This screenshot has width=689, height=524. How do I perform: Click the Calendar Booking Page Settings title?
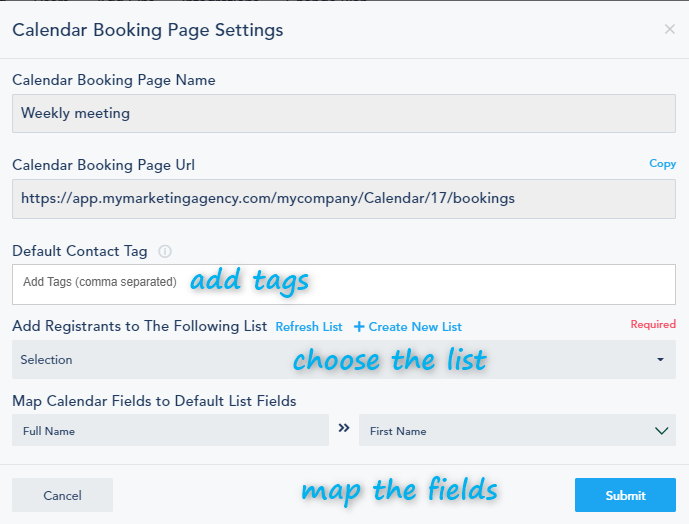pos(148,30)
